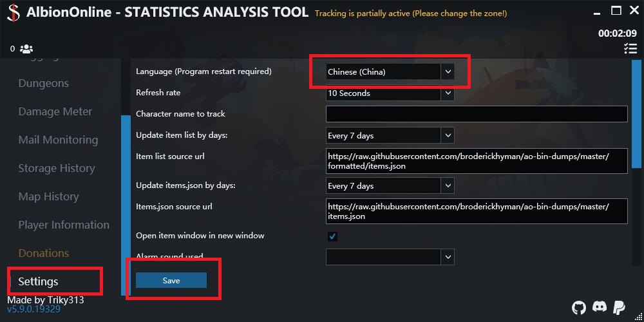The width and height of the screenshot is (644, 322).
Task: Maximize the application window
Action: point(616,11)
